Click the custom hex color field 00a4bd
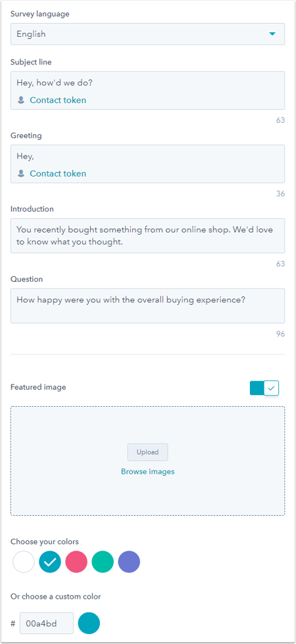 [47, 624]
